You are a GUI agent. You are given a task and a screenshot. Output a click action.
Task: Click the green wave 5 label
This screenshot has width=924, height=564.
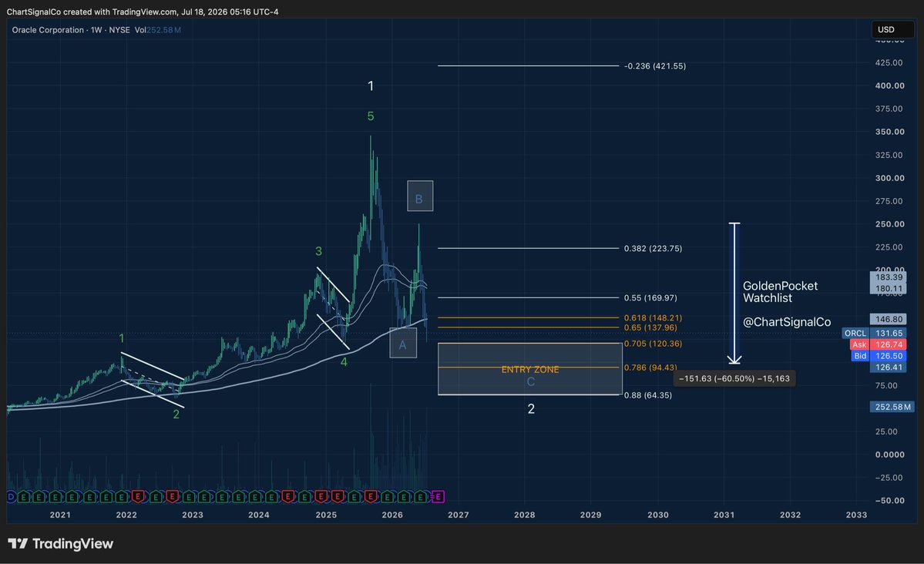coord(371,116)
